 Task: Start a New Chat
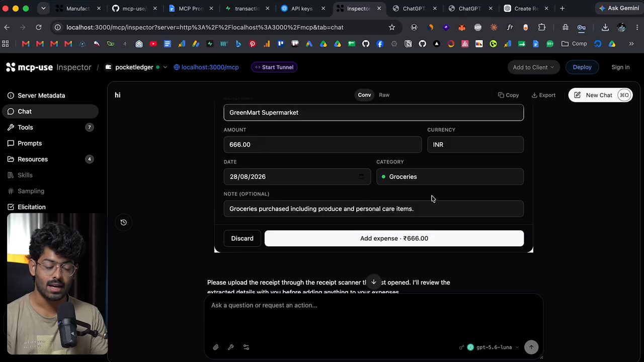(x=600, y=95)
